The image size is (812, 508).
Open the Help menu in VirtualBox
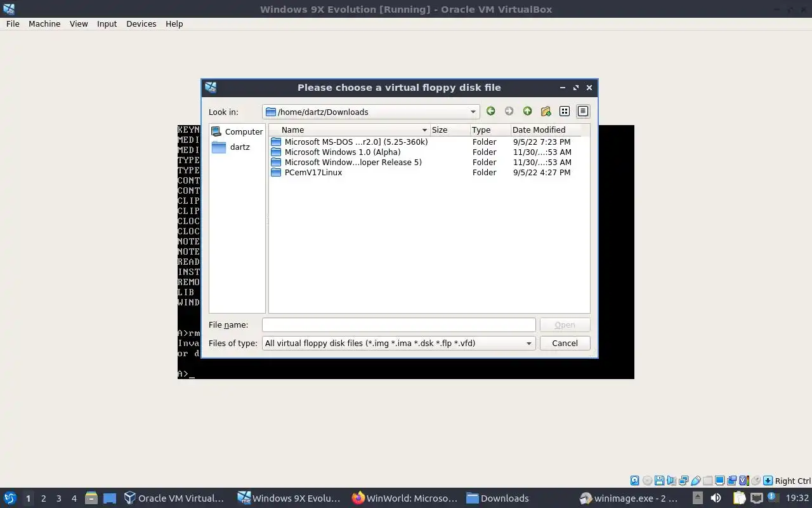click(x=174, y=23)
